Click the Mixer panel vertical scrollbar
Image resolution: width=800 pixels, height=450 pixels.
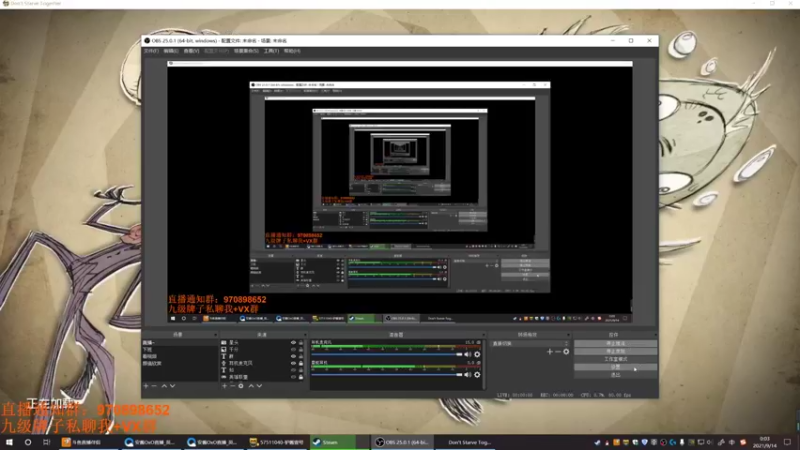point(484,364)
